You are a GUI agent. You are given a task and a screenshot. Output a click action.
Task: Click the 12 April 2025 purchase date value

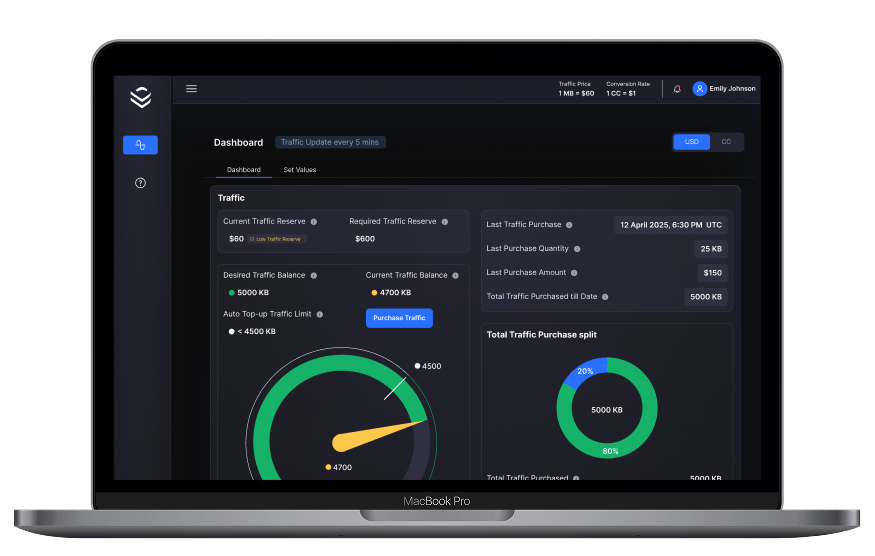671,225
